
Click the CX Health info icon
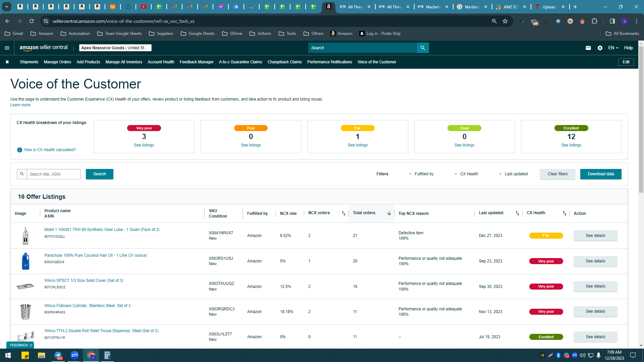coord(19,150)
